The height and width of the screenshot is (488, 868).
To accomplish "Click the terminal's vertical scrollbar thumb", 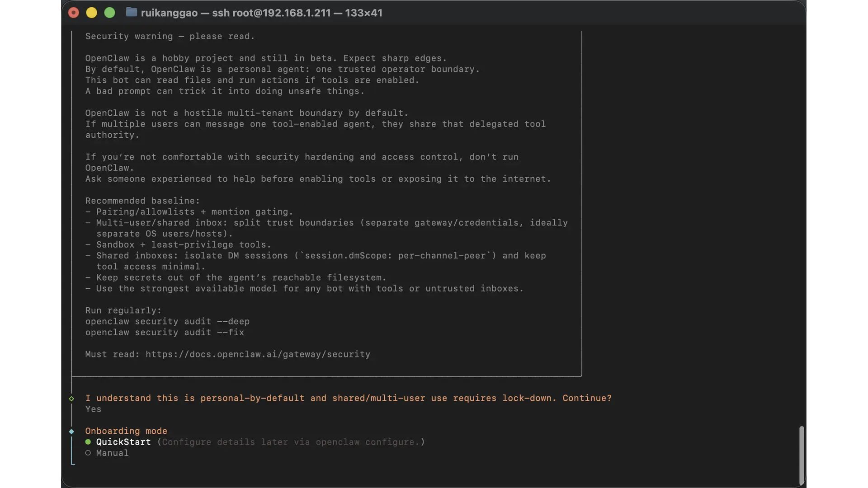I will (802, 455).
